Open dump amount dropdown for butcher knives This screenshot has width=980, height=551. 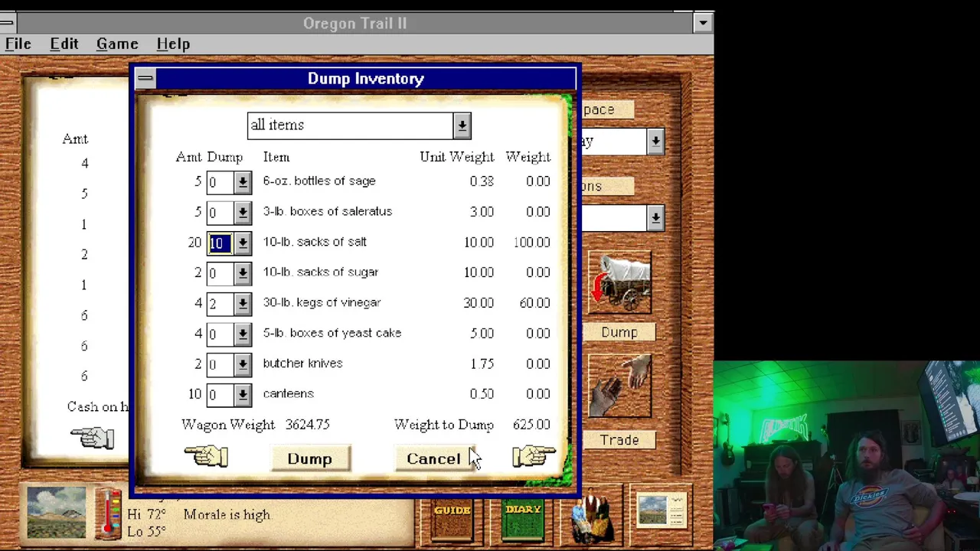[x=243, y=364]
